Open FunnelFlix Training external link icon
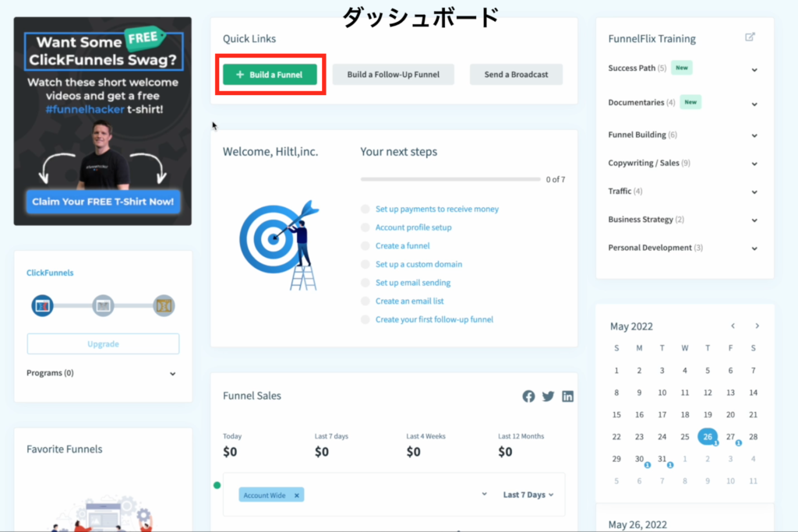The height and width of the screenshot is (532, 798). click(750, 37)
